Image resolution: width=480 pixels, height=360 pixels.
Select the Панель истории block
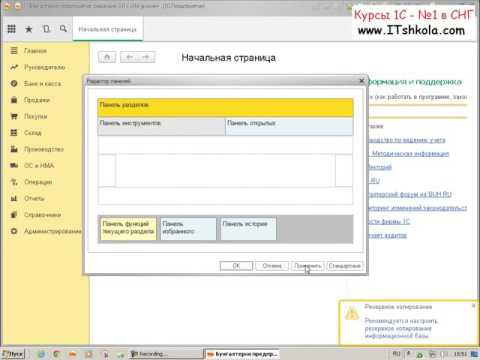point(248,229)
